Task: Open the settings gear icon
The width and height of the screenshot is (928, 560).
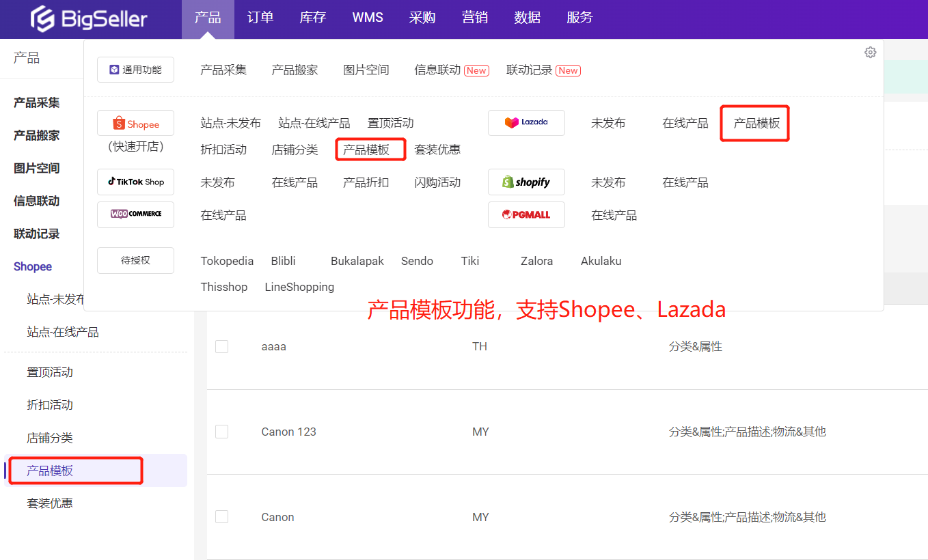Action: (x=870, y=53)
